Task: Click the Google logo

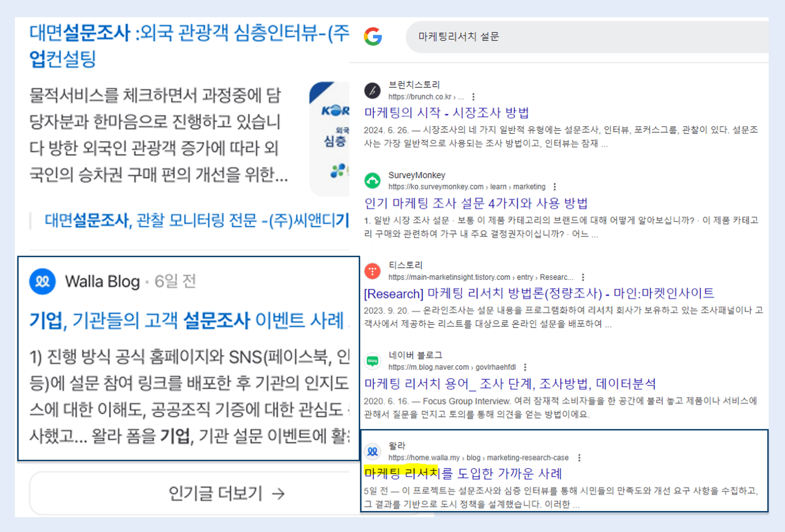Action: click(x=373, y=36)
